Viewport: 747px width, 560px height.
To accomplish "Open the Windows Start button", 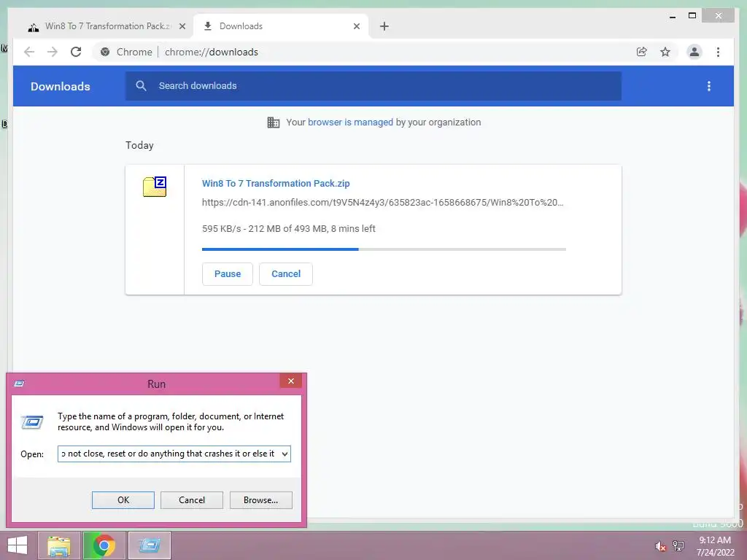I will point(18,545).
